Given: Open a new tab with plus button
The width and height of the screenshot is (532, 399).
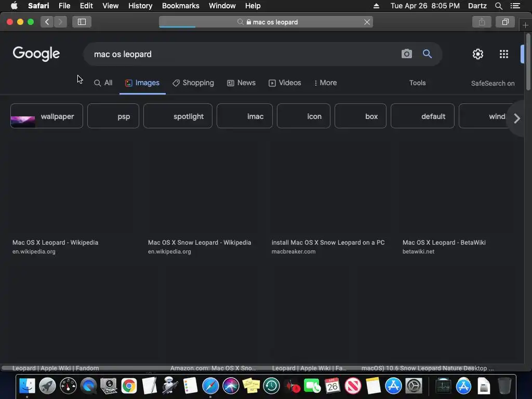Looking at the screenshot, I should coord(525,25).
